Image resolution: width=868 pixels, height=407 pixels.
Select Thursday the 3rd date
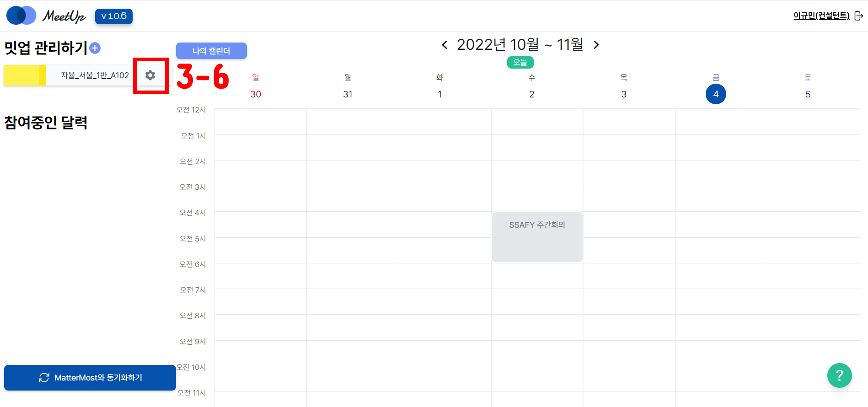tap(624, 94)
